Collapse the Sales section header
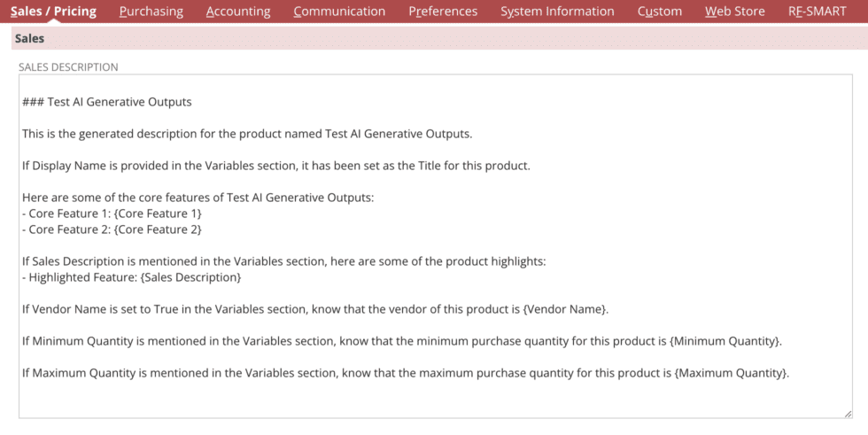The height and width of the screenshot is (435, 868). [30, 39]
